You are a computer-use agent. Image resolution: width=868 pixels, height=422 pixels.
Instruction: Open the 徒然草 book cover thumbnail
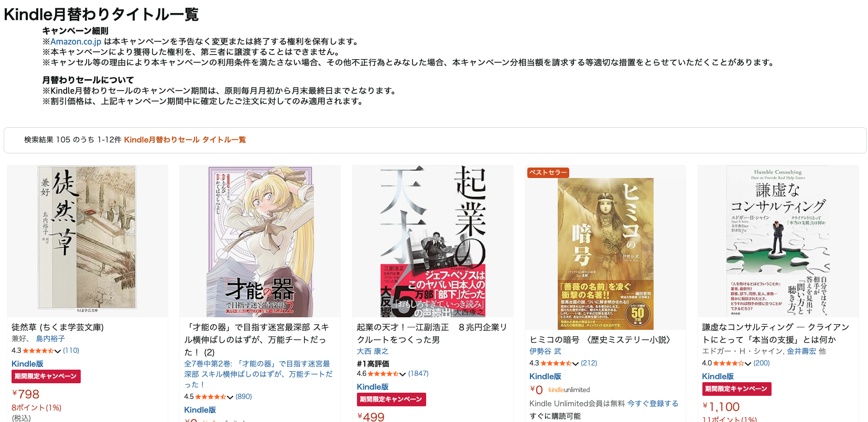(87, 241)
